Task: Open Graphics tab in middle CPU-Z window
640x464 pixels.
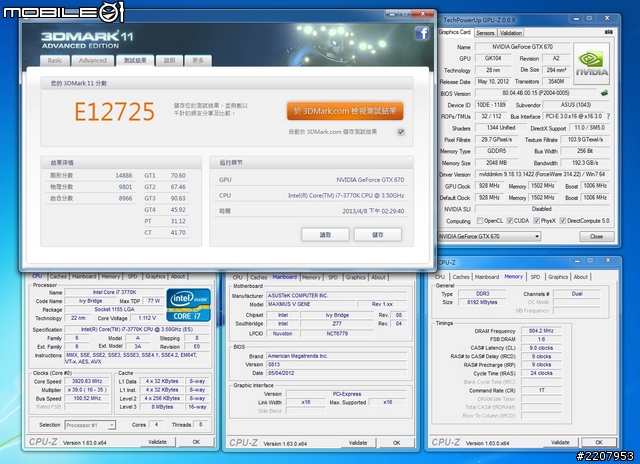Action: [x=356, y=278]
